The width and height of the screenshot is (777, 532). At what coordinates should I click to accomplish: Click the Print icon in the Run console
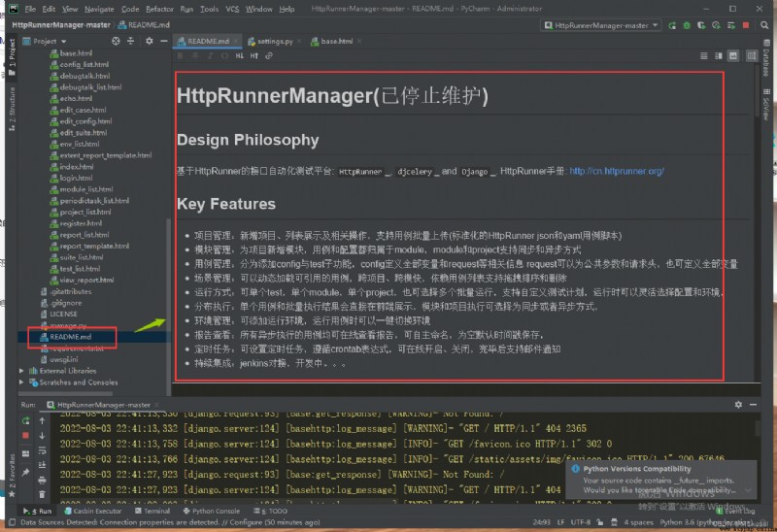[x=42, y=480]
